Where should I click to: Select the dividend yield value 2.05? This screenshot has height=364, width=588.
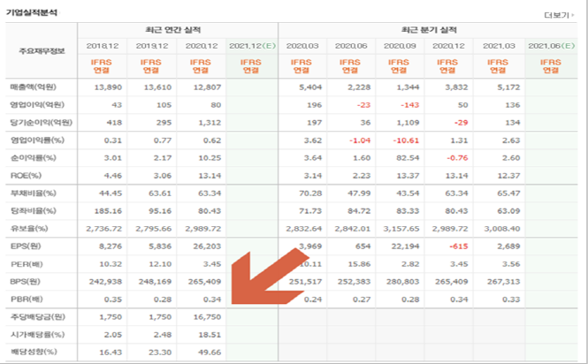[x=113, y=335]
